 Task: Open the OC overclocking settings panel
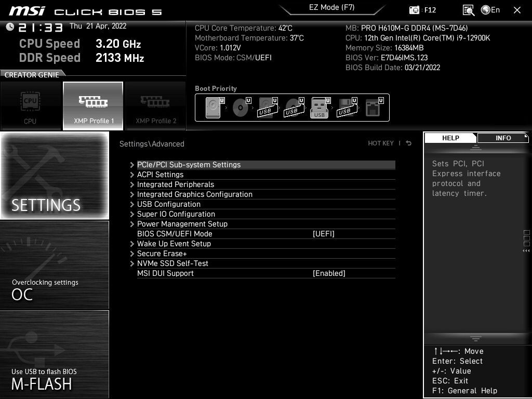(55, 265)
